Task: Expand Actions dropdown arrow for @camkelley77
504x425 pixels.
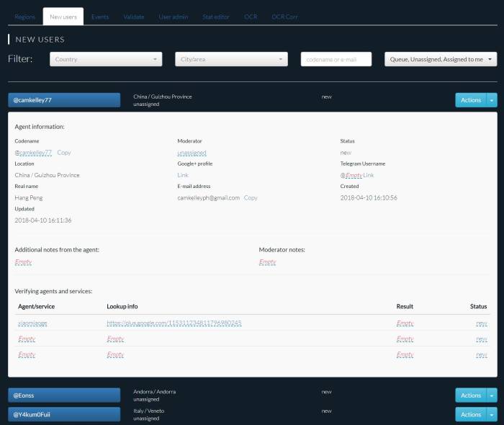Action: (492, 100)
